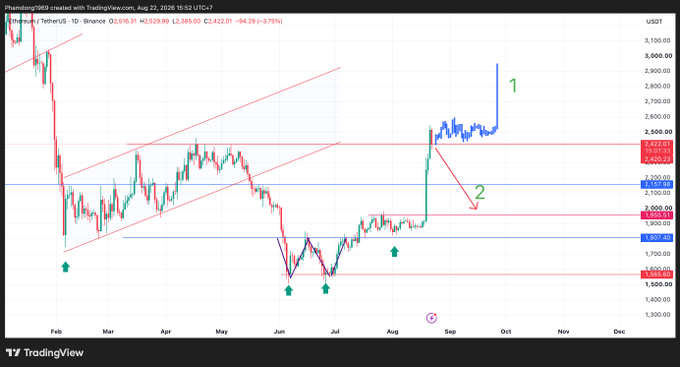Viewport: 680px width, 367px height.
Task: Click the blue 2,157.98 price tag
Action: pos(657,184)
